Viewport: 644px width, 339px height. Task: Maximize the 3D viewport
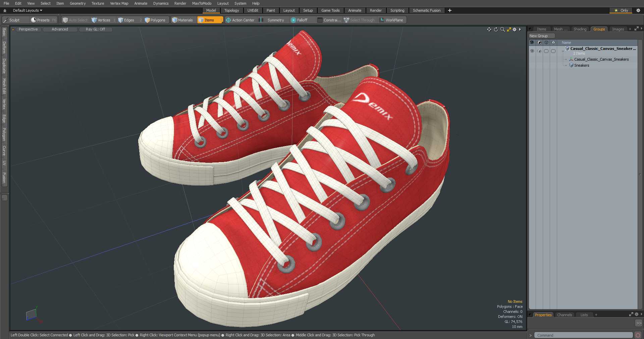pyautogui.click(x=509, y=29)
